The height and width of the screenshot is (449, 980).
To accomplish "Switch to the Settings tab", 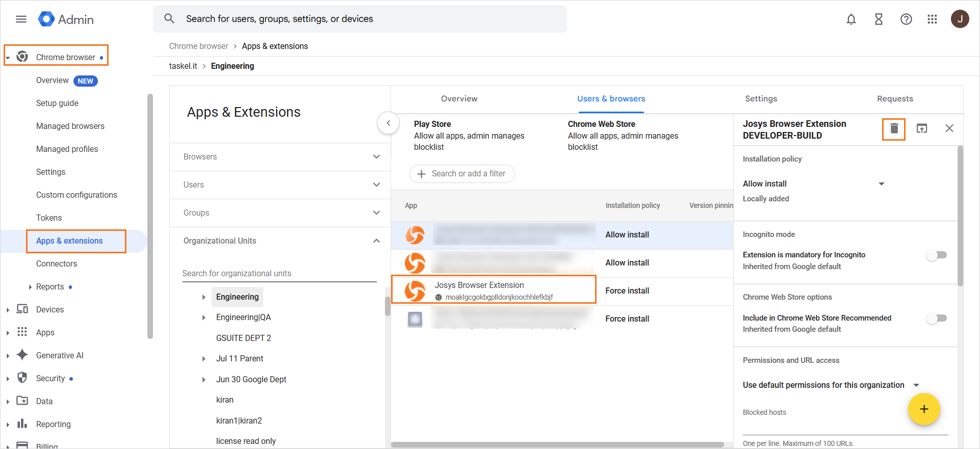I will pyautogui.click(x=761, y=99).
